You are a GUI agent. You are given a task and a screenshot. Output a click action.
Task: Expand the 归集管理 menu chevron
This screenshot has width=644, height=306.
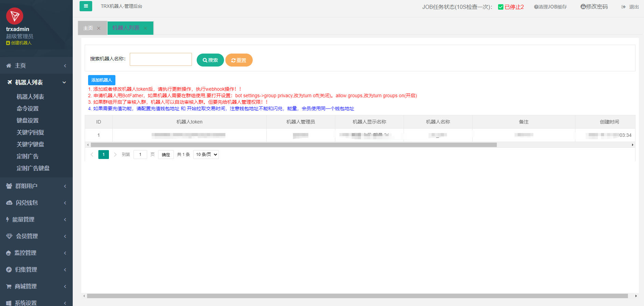point(65,270)
